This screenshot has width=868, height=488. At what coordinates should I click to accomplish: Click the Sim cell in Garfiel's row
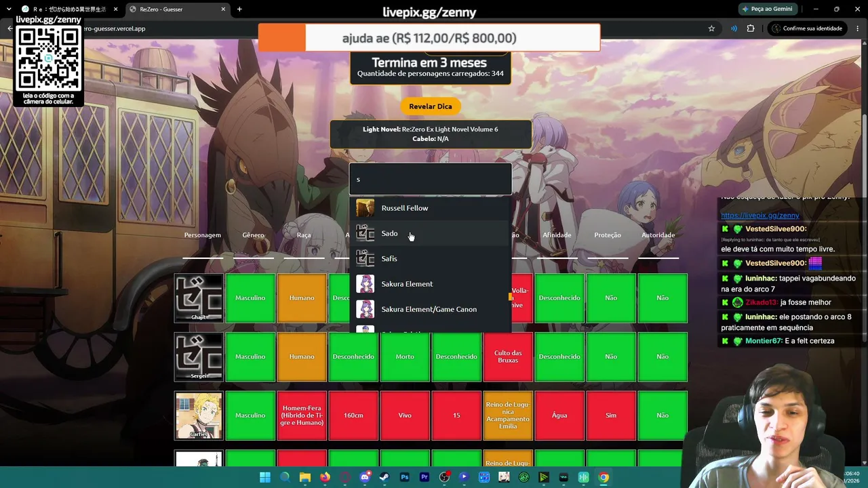(611, 415)
